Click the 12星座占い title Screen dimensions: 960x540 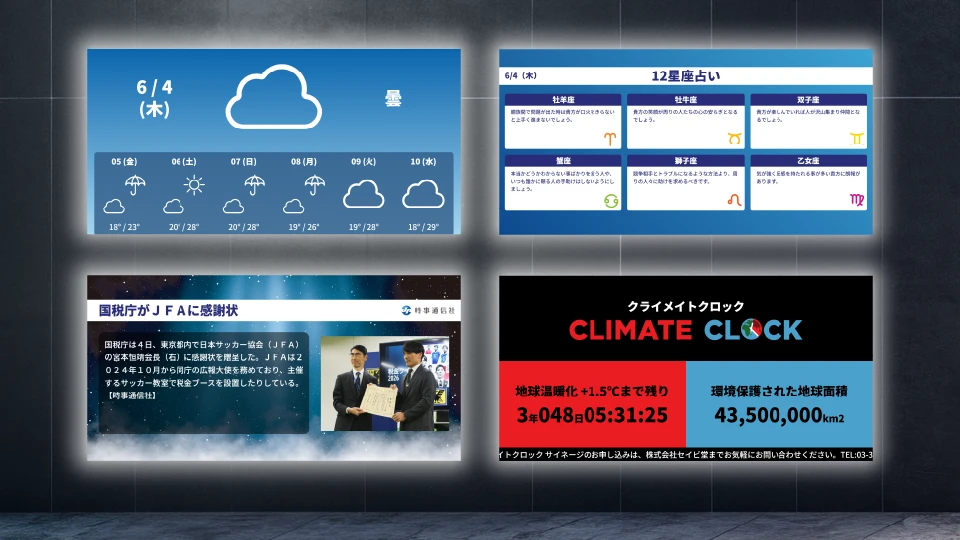[x=686, y=76]
